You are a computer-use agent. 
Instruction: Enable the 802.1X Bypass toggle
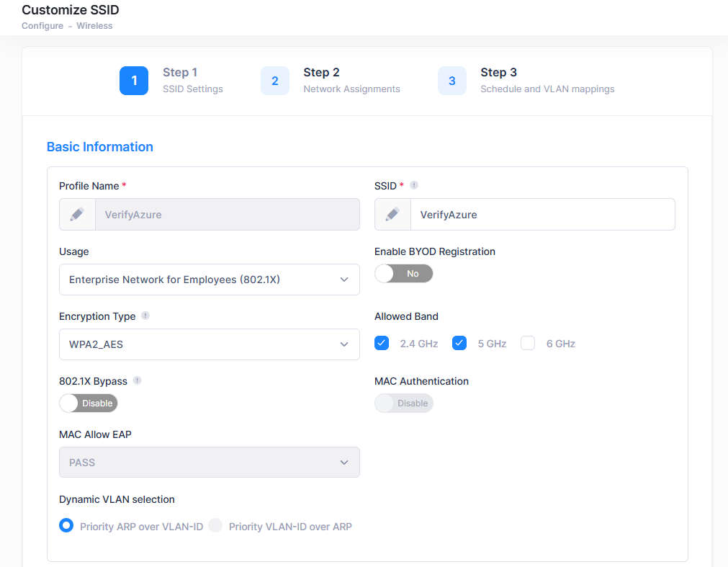(x=88, y=403)
